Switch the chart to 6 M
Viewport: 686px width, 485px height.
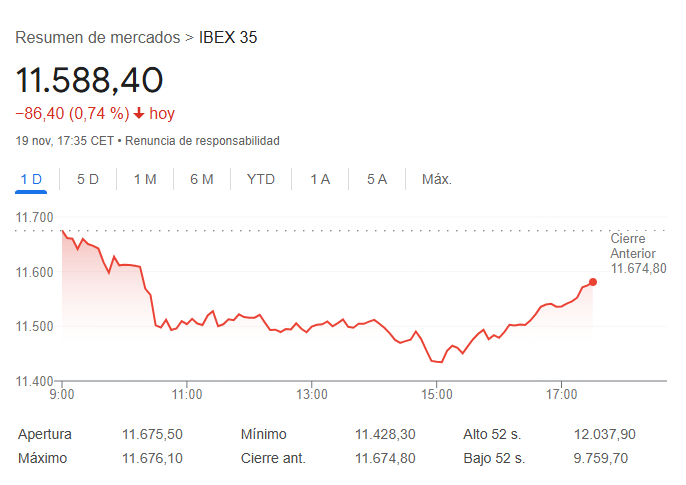point(202,179)
